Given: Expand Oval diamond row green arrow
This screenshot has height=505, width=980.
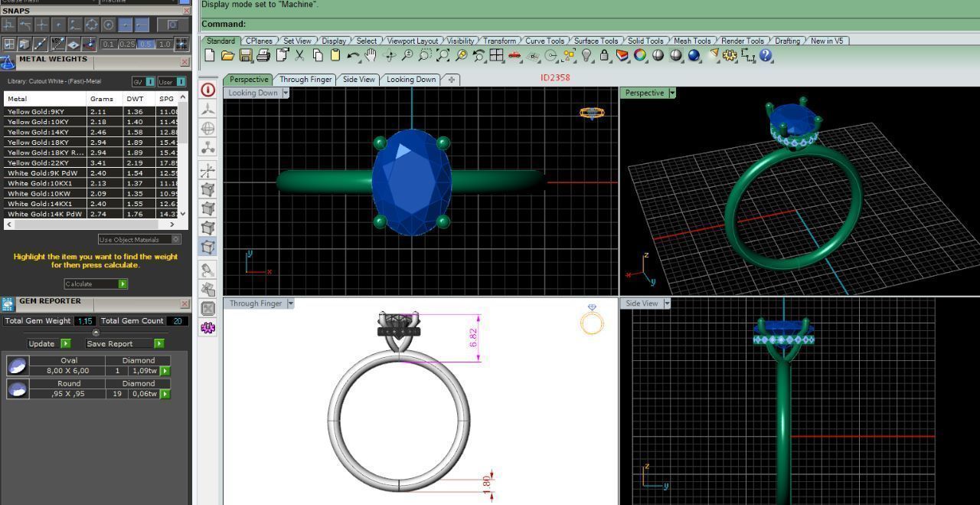Looking at the screenshot, I should click(x=165, y=371).
